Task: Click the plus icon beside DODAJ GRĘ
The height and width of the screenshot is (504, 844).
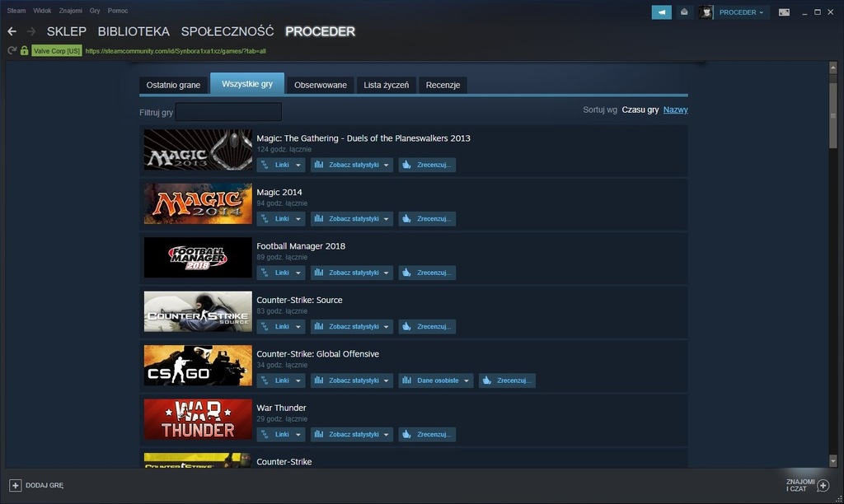Action: tap(15, 485)
